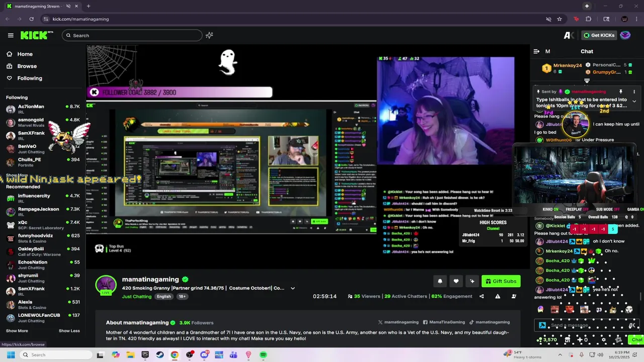Open Spotify from the taskbar
The image size is (644, 362).
tap(263, 355)
